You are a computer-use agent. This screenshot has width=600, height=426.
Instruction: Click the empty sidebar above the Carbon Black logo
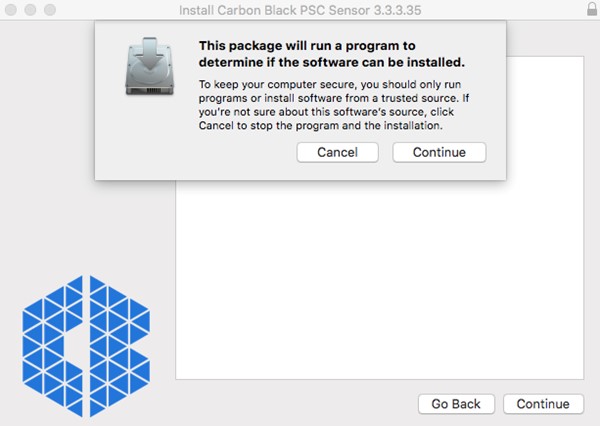point(86,230)
